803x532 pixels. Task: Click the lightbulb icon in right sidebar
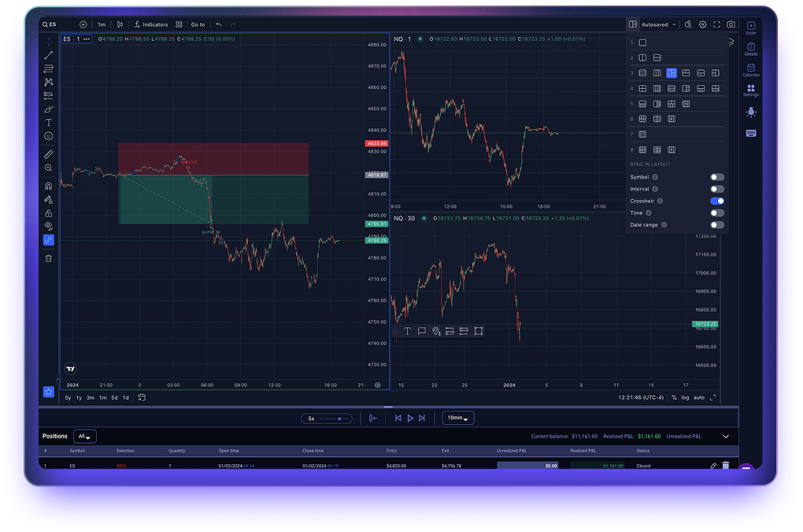click(x=751, y=112)
